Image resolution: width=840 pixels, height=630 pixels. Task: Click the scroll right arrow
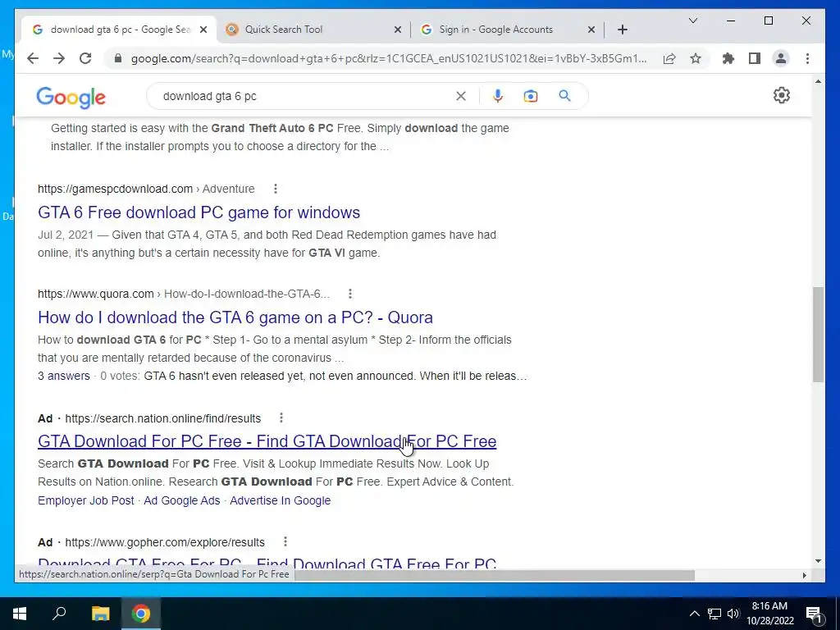[804, 575]
